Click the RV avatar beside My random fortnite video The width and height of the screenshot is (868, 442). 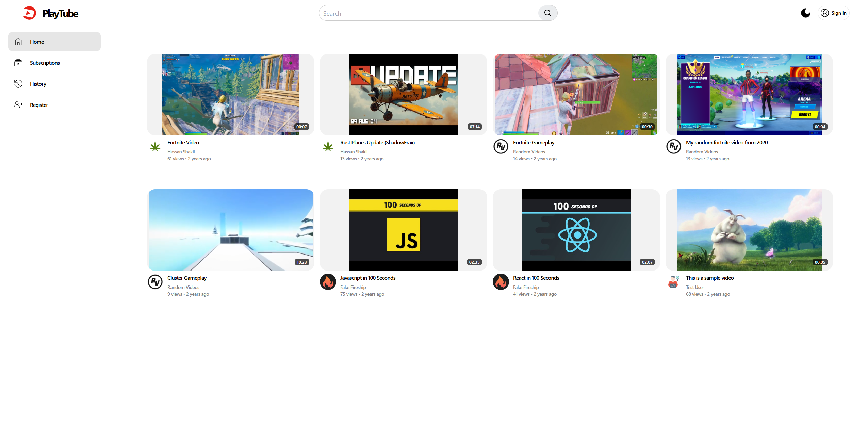(674, 146)
